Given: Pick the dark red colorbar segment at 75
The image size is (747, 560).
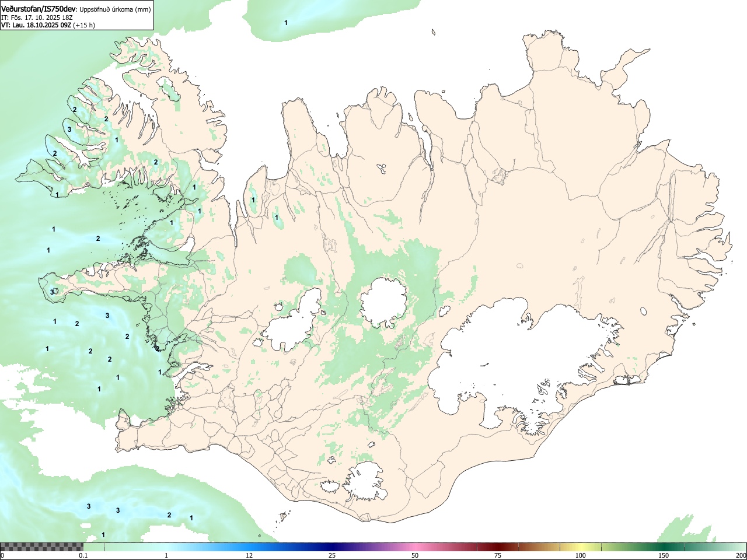Looking at the screenshot, I should [497, 547].
